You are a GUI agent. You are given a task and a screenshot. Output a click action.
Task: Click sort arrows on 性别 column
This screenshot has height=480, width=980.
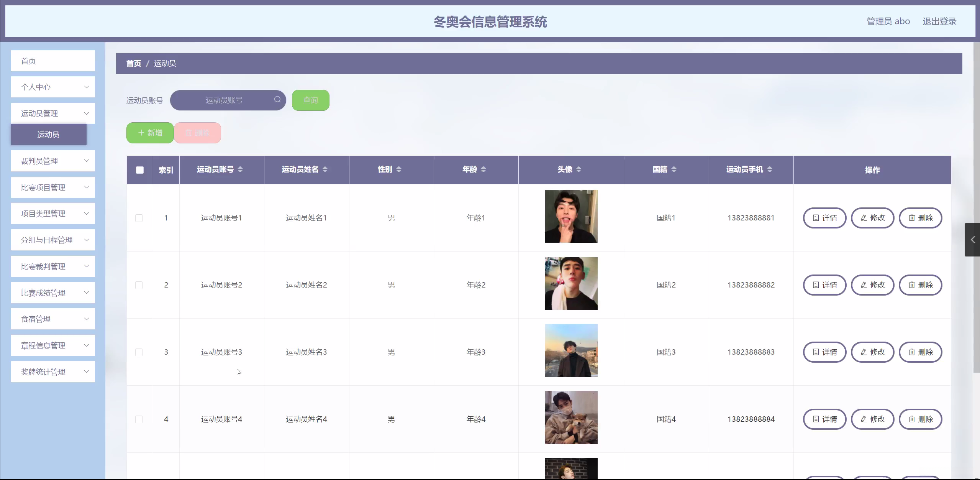(x=399, y=169)
